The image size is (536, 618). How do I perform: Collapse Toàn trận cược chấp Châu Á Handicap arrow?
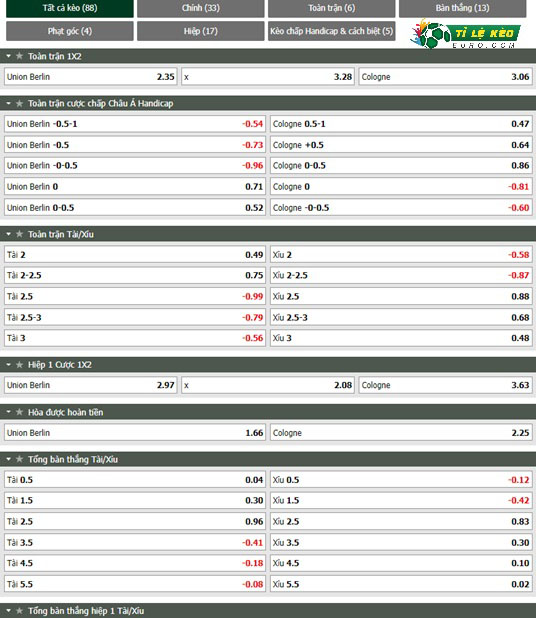coord(8,104)
